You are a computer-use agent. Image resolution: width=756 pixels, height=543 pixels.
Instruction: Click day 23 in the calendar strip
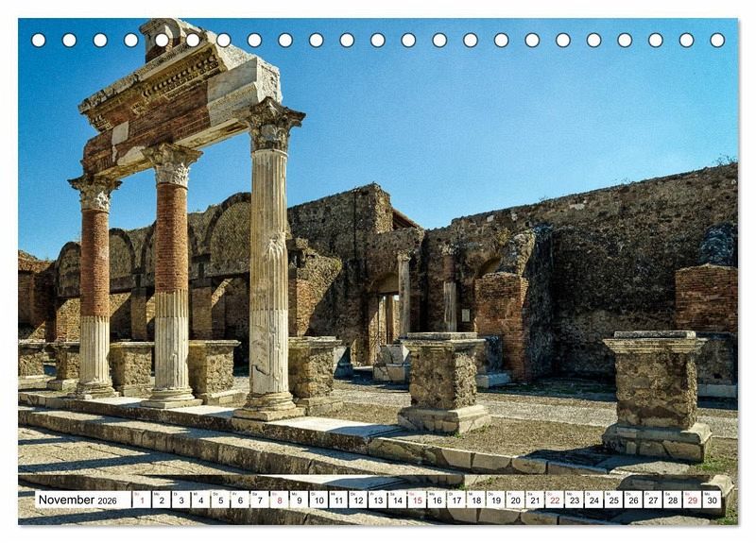(x=575, y=500)
